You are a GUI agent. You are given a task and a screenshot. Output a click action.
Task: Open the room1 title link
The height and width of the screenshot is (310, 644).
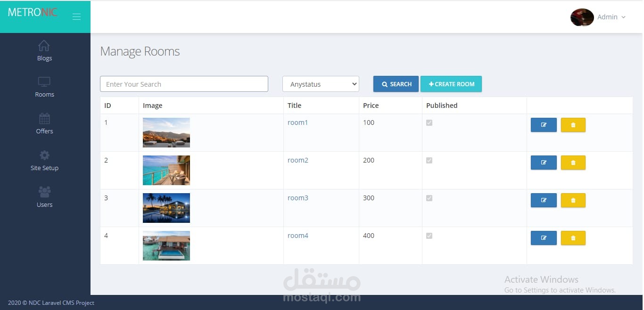click(x=297, y=122)
